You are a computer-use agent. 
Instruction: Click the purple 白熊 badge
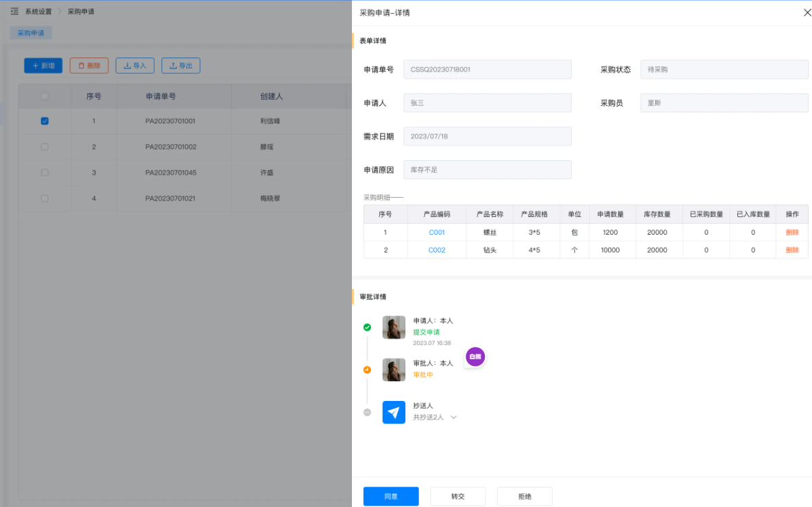(x=475, y=356)
